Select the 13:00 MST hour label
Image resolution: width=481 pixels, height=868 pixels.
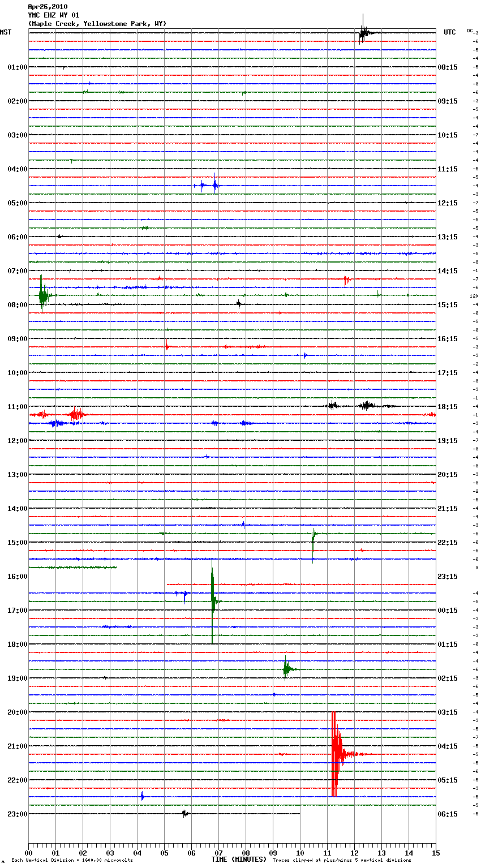pyautogui.click(x=17, y=475)
